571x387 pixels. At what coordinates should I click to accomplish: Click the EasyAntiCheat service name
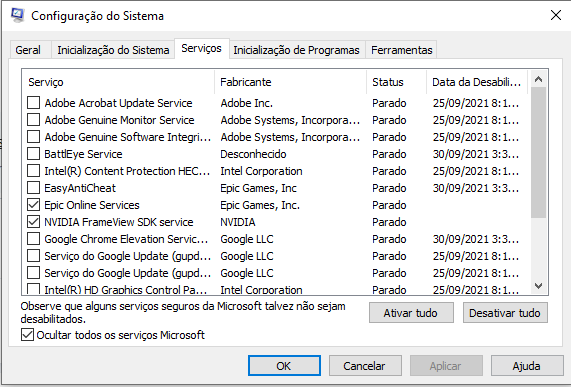point(80,188)
